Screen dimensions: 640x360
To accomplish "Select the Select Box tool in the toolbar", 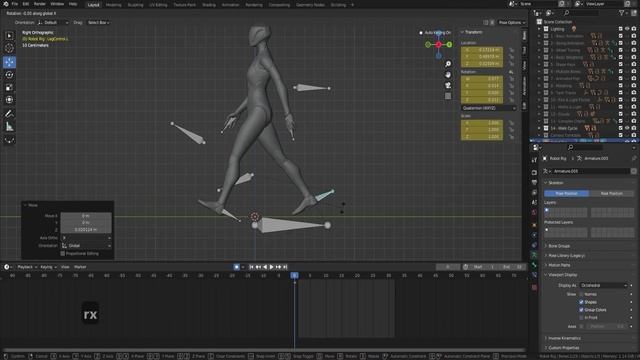I will (9, 36).
